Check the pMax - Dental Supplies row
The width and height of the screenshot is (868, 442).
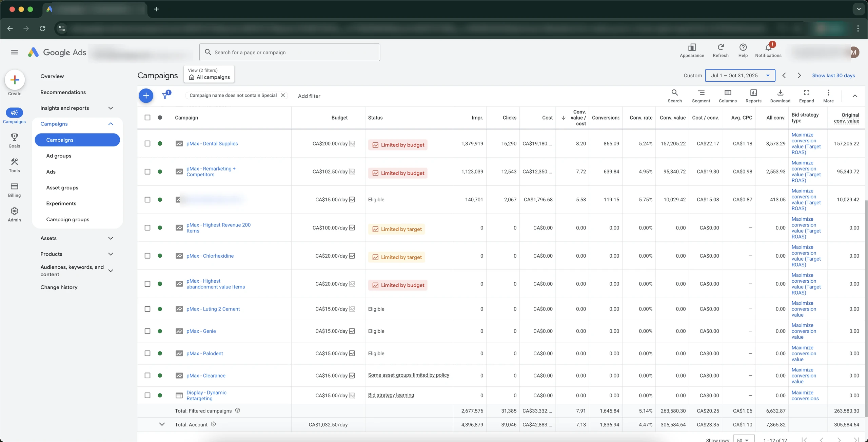coord(147,143)
